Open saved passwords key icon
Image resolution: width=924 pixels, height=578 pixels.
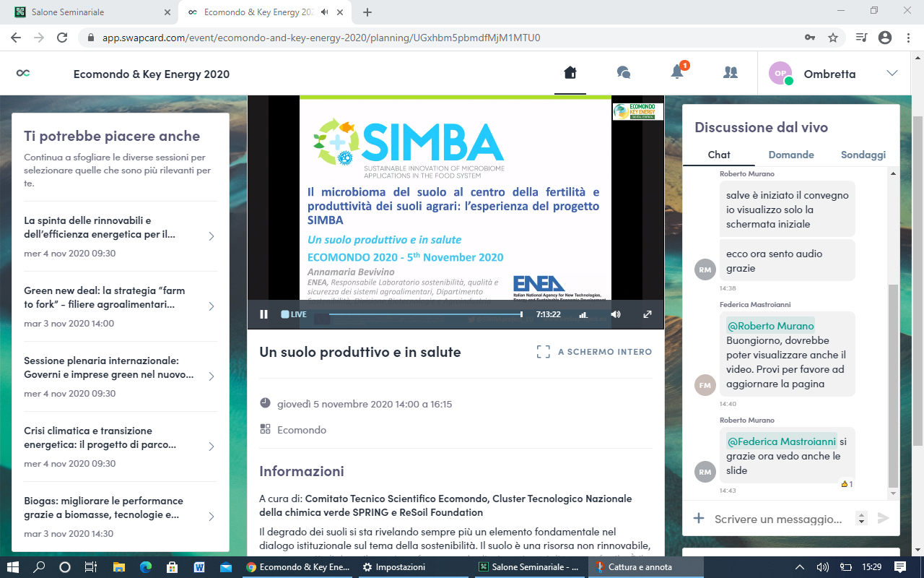pos(810,38)
